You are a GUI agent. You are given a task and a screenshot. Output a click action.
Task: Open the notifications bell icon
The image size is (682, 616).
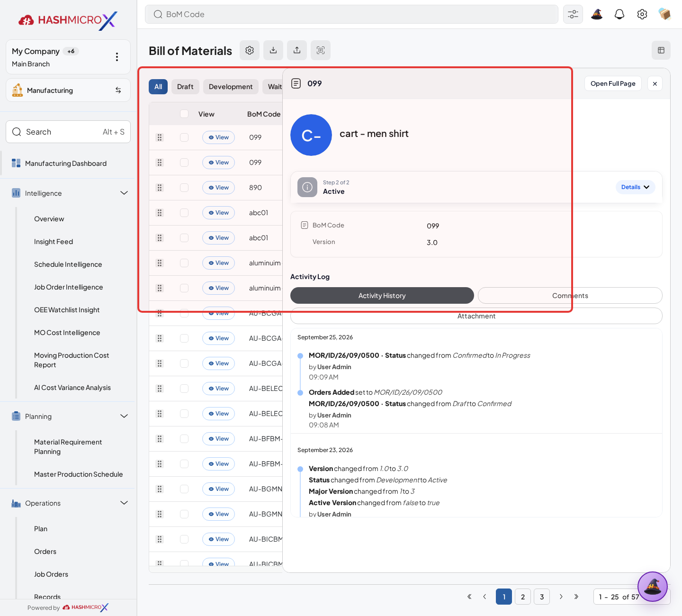coord(619,14)
